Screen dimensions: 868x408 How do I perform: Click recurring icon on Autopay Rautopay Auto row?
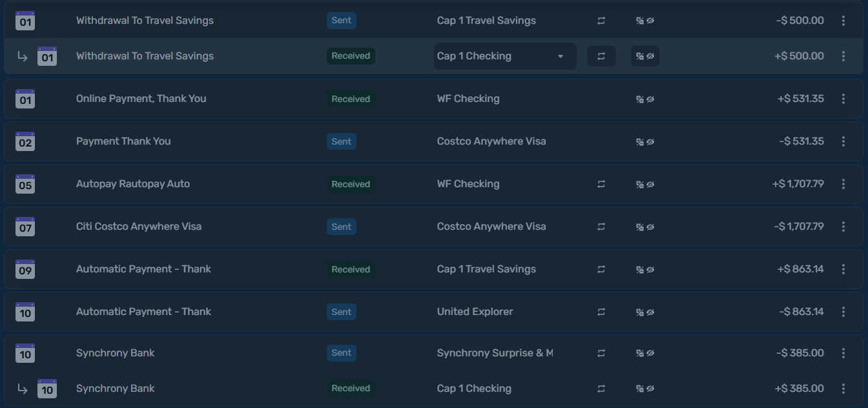tap(601, 184)
